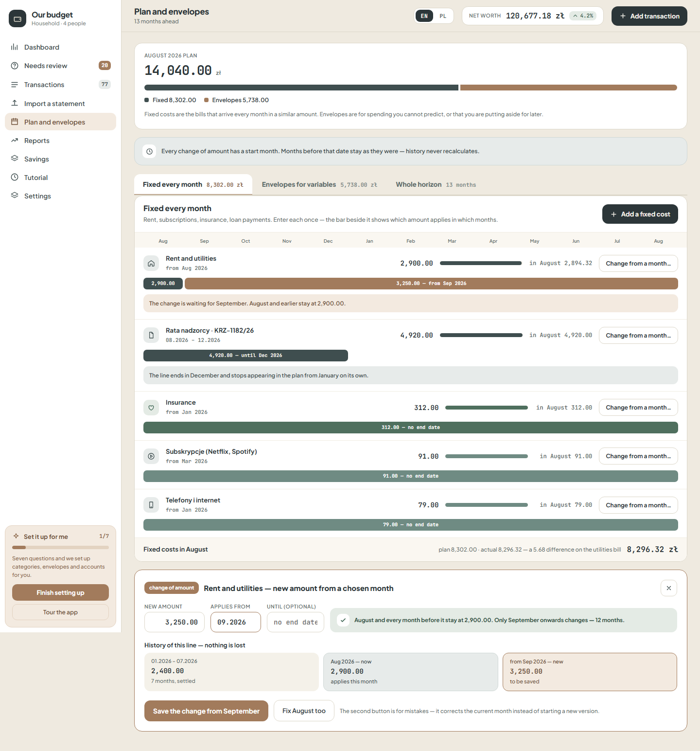Click the Telefony i internet phone icon
Screen dimensions: 700x751
click(x=151, y=505)
